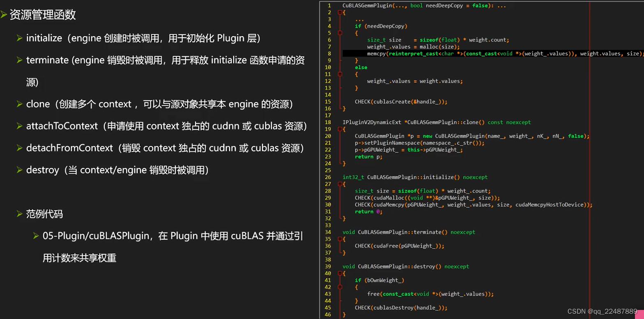Collapse the destroy function fold marker at line 40

point(340,273)
